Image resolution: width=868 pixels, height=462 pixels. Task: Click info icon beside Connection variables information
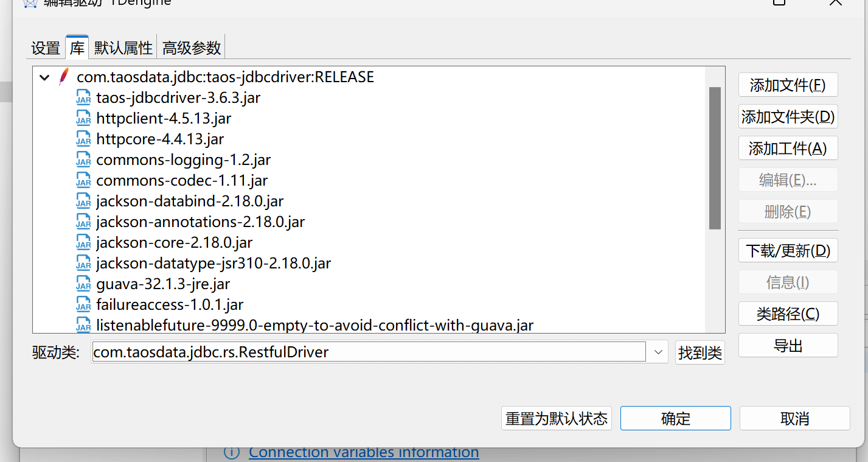pos(232,452)
